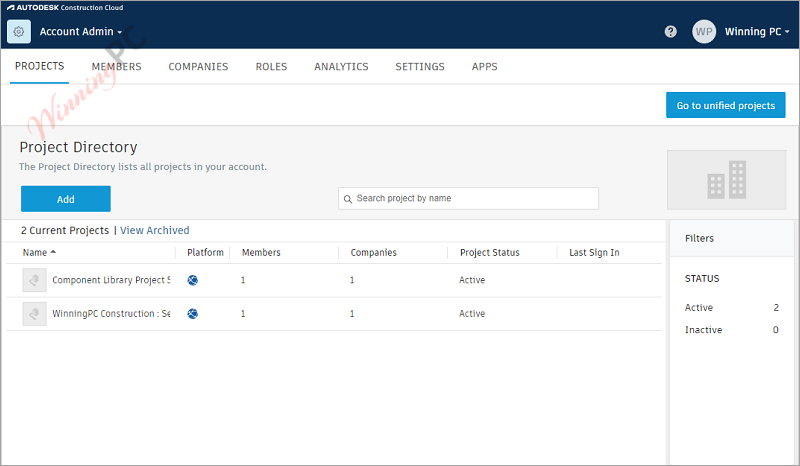
Task: Open WinningPC Construction project link
Action: tap(111, 314)
